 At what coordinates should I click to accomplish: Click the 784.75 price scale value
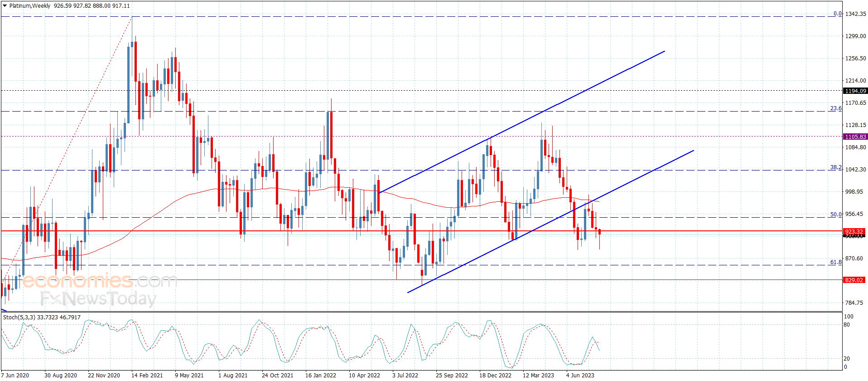tap(854, 303)
